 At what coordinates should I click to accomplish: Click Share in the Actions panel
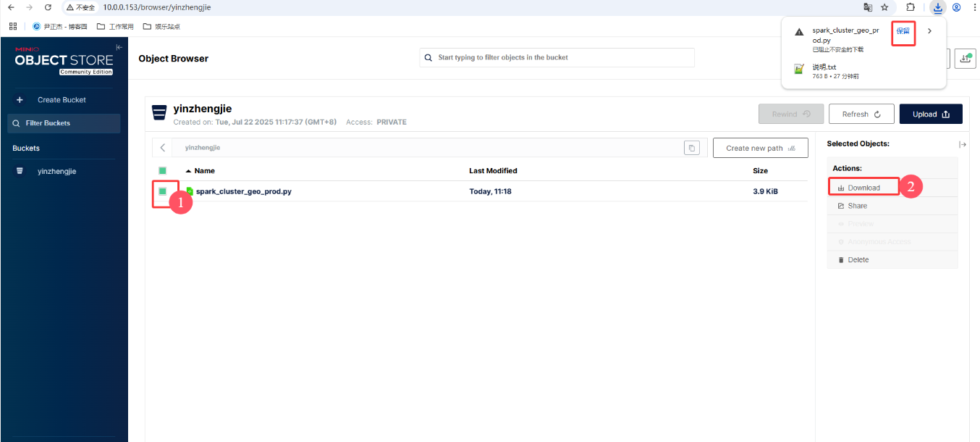pyautogui.click(x=892, y=206)
